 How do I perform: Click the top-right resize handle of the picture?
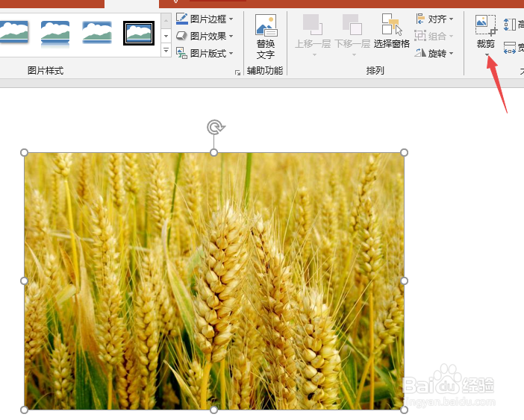pos(404,153)
